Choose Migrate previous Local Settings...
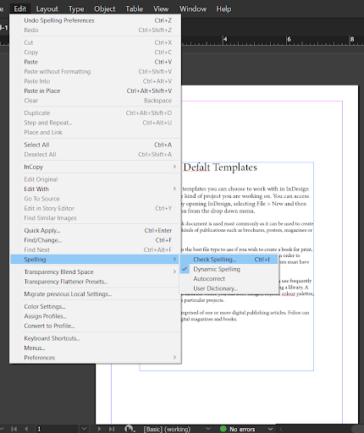Screen dimensions: 364x433 [96, 294]
